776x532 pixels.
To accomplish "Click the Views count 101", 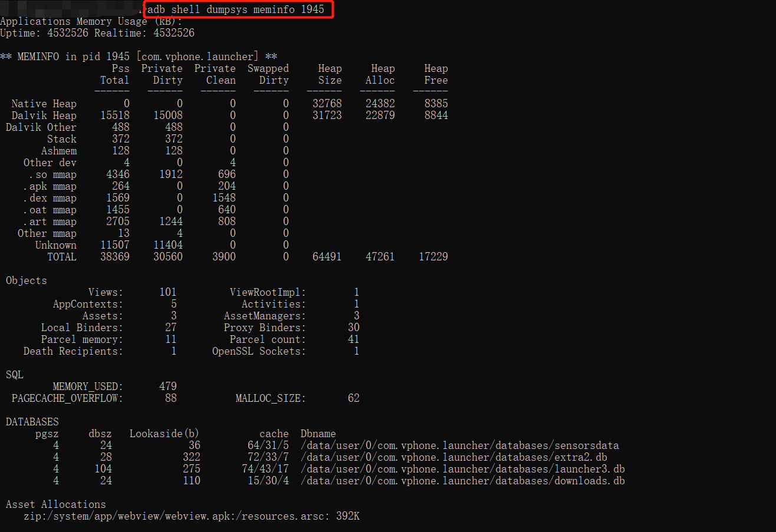I will [x=168, y=292].
